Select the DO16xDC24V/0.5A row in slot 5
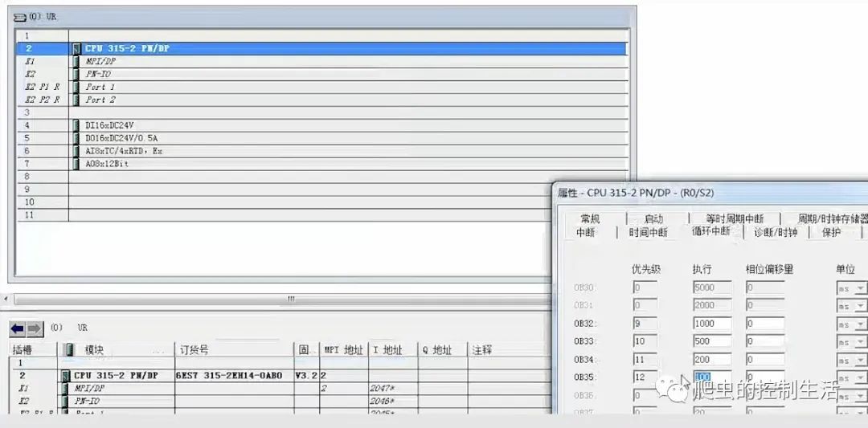The height and width of the screenshot is (428, 868). 322,138
